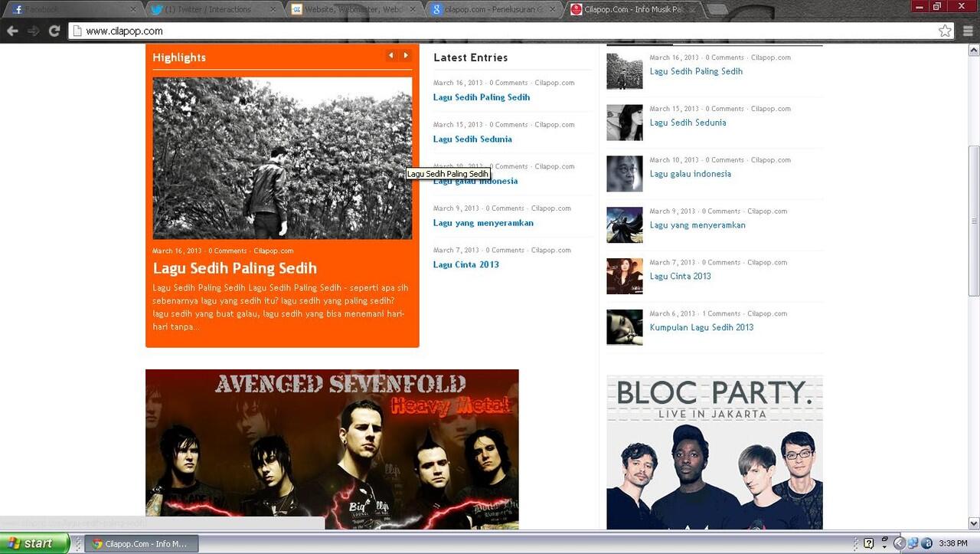Click the scrollbar up arrow
The height and width of the screenshot is (554, 980).
click(973, 49)
